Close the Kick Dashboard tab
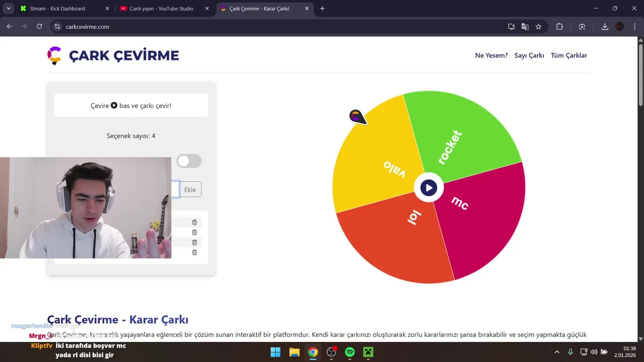644x362 pixels. pyautogui.click(x=107, y=9)
